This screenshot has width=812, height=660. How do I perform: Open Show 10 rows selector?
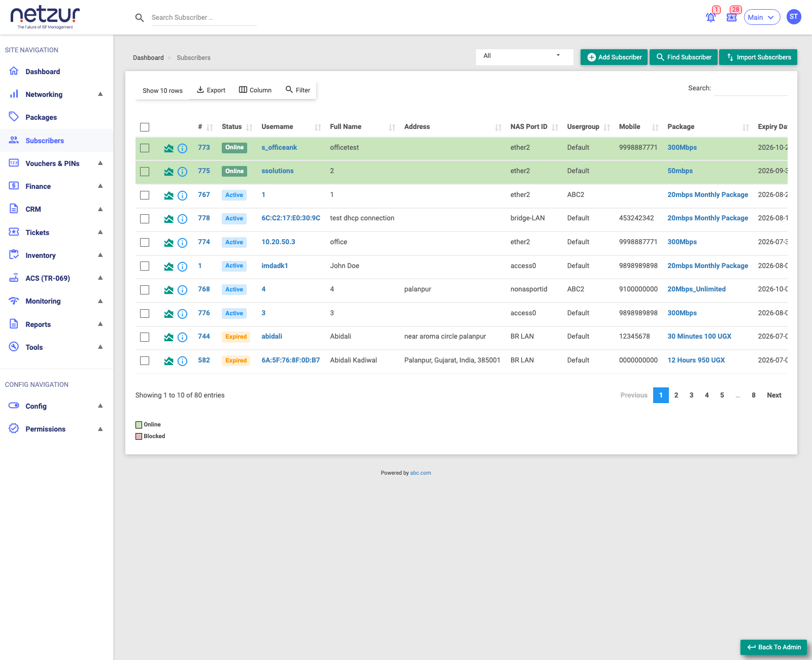point(162,90)
